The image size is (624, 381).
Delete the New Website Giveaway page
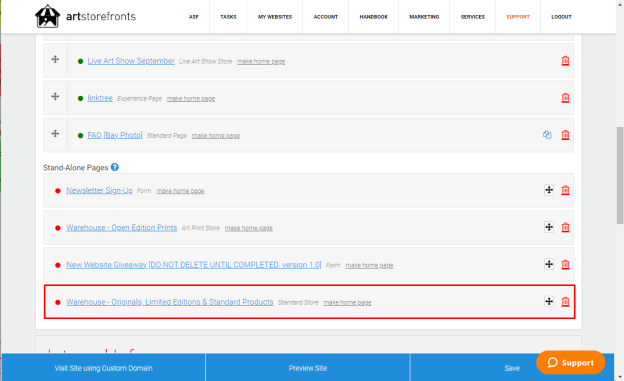(565, 265)
